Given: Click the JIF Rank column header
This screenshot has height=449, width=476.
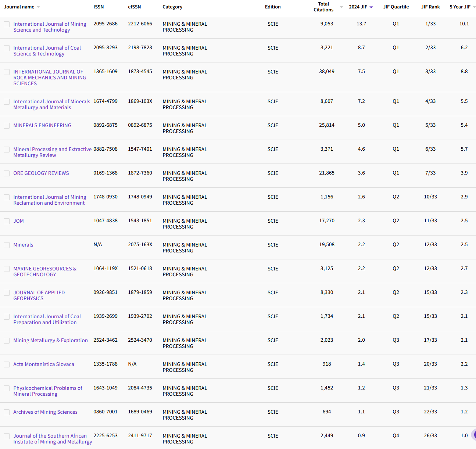Looking at the screenshot, I should pyautogui.click(x=430, y=7).
